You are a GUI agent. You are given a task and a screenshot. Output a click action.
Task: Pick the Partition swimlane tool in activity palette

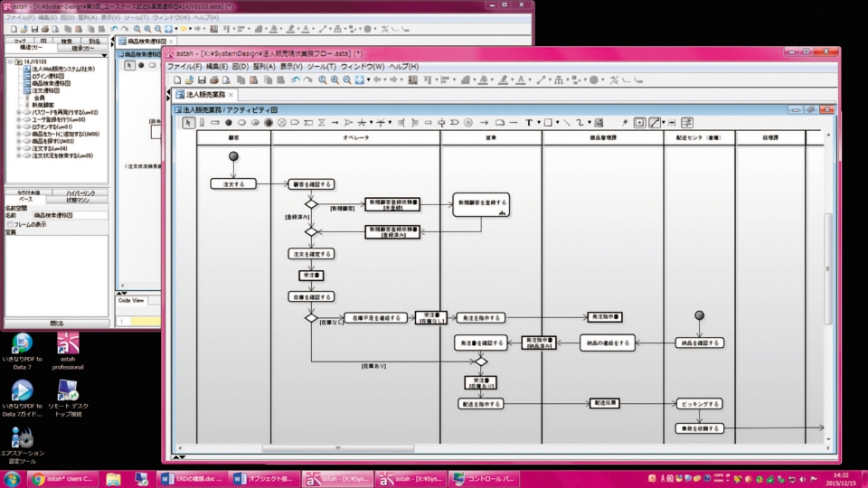point(202,123)
